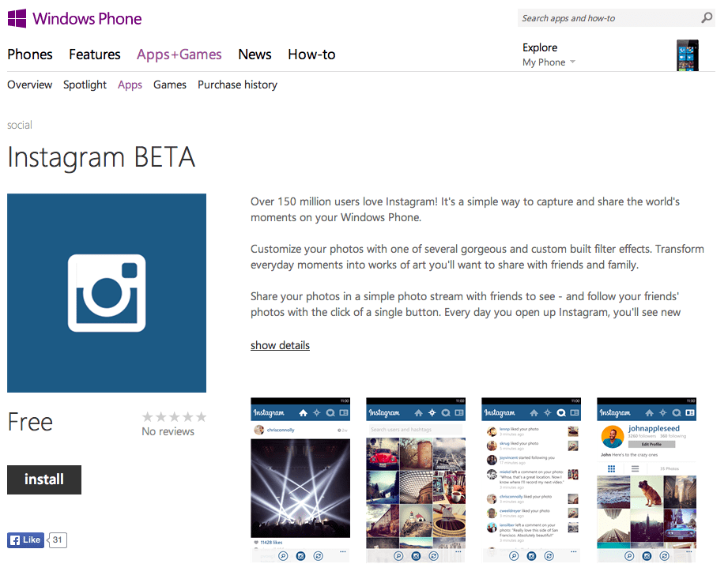Click the Windows Phone logo icon
Viewport: 728px width, 564px height.
[x=17, y=18]
